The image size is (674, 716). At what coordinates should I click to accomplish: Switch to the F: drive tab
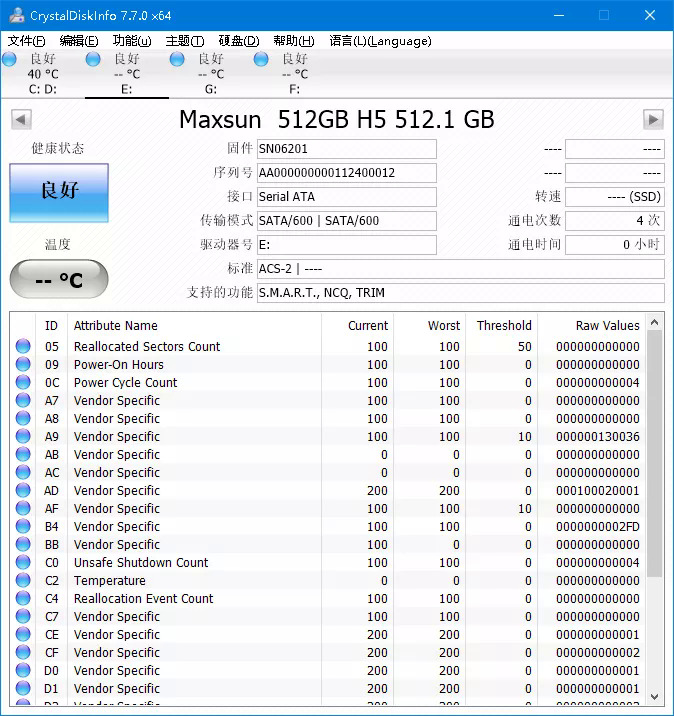point(294,74)
